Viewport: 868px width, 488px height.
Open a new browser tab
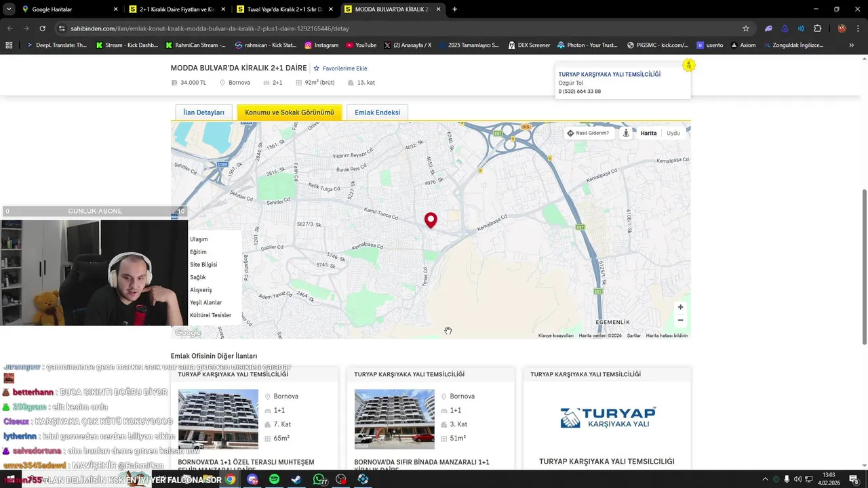[x=454, y=9]
